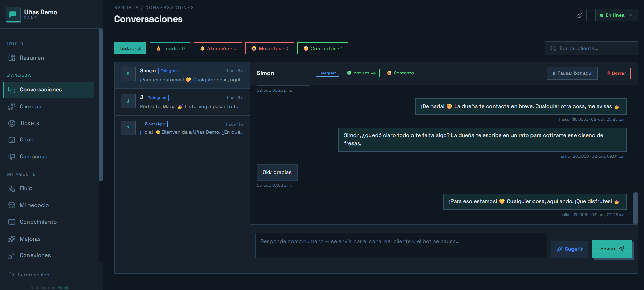This screenshot has height=290, width=644.
Task: Go to Mi negocio page
Action: point(48,205)
